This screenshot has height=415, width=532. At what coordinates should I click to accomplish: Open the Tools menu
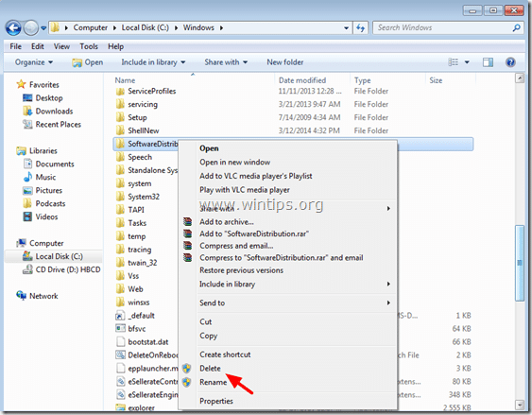[x=89, y=46]
